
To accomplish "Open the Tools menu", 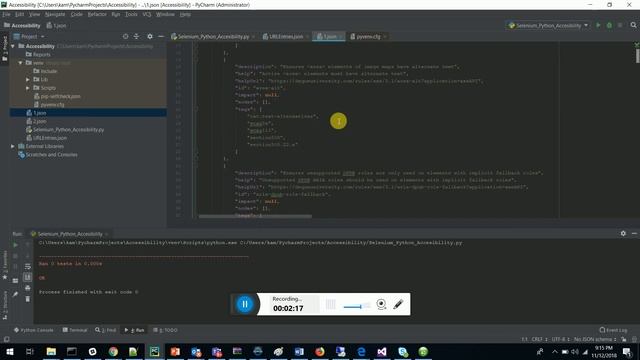I will (x=131, y=14).
